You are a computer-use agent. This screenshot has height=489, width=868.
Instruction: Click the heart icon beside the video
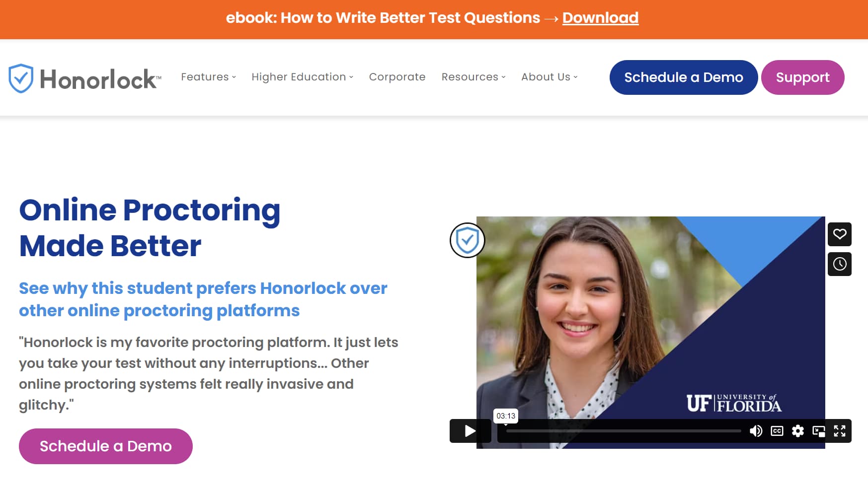[x=839, y=234]
